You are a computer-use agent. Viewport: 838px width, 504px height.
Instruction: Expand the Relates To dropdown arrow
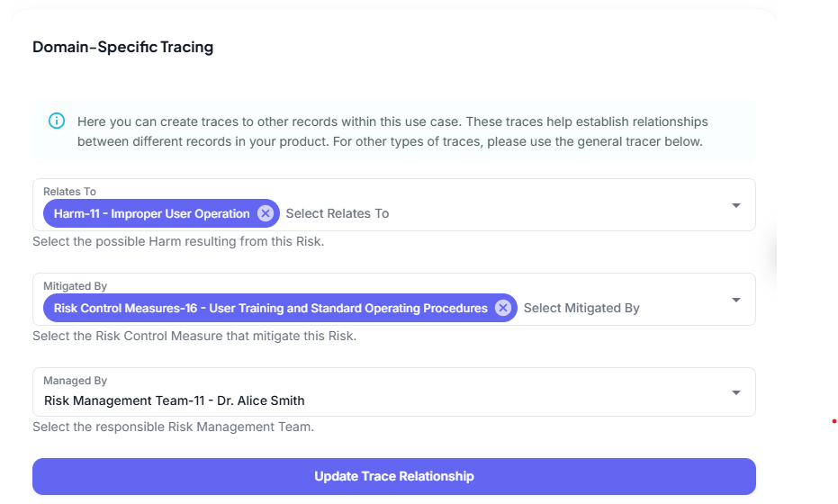[735, 205]
